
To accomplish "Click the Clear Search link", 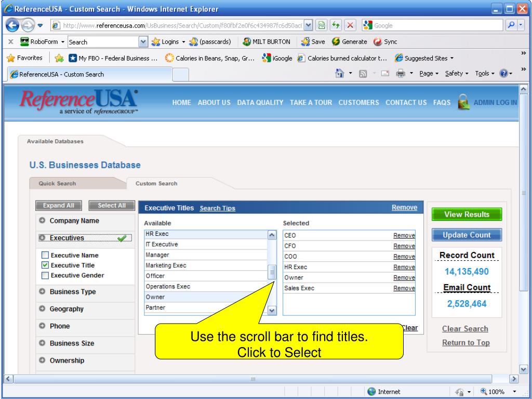I will pos(465,328).
